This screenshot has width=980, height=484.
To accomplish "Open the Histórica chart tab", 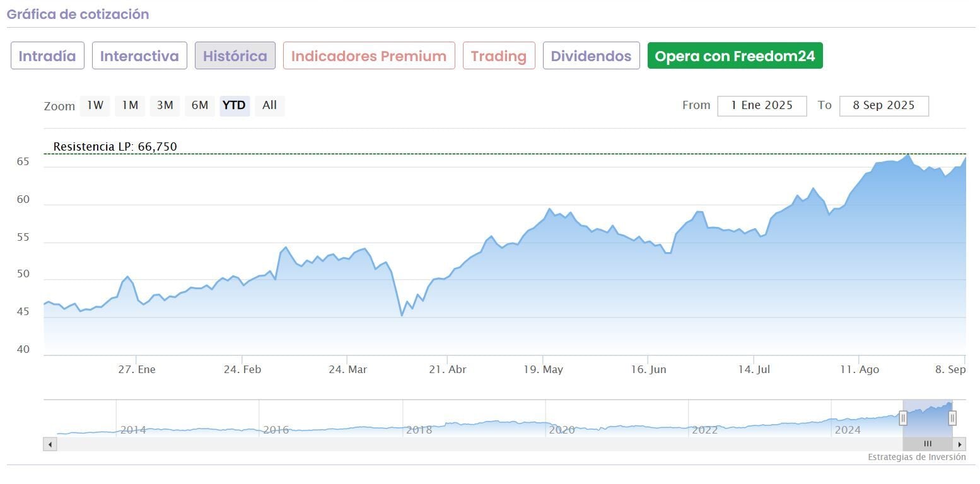I will click(x=235, y=56).
